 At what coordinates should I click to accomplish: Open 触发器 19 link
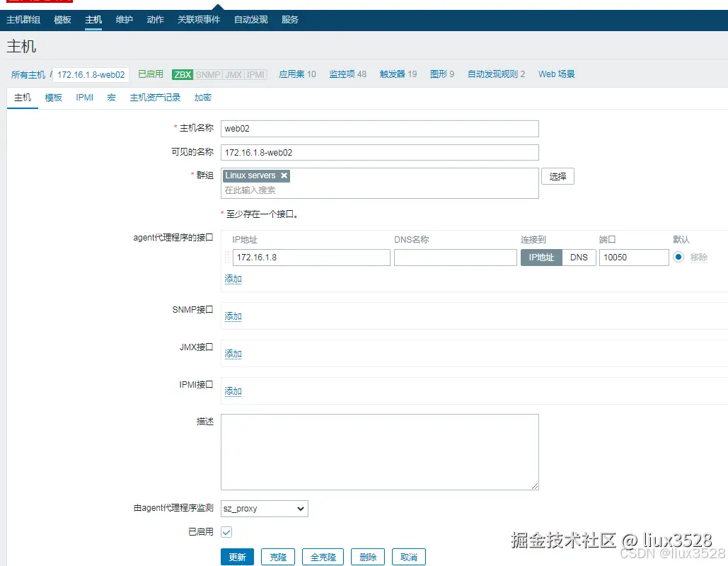(398, 74)
